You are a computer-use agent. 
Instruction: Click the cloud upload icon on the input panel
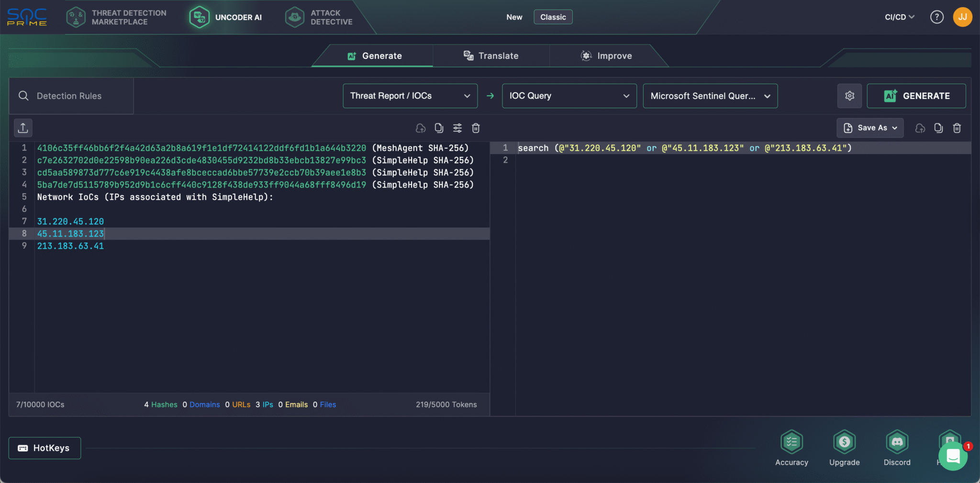coord(420,128)
